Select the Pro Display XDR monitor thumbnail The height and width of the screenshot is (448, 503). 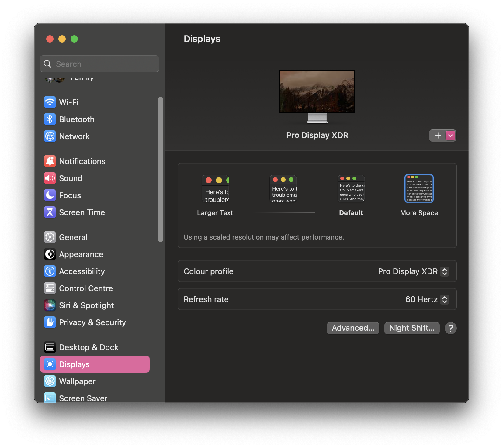[x=317, y=97]
